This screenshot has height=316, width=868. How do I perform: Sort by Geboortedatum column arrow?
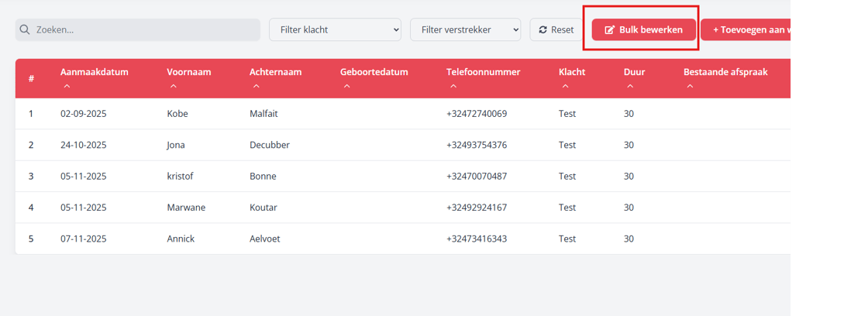pyautogui.click(x=346, y=87)
